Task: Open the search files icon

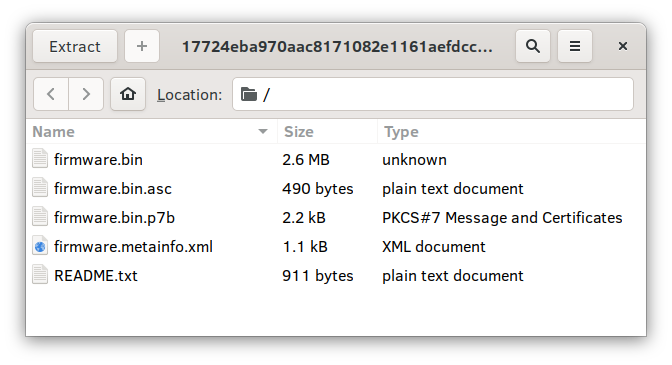Action: click(533, 46)
